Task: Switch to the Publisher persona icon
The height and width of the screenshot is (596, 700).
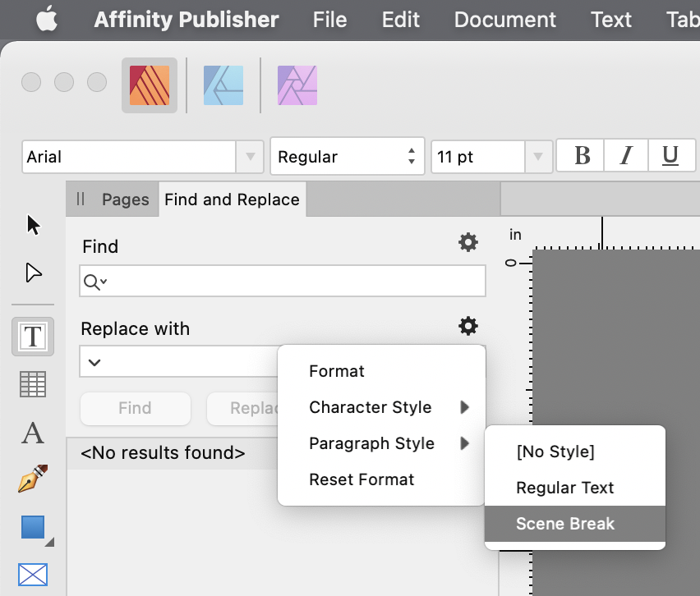Action: click(x=150, y=85)
